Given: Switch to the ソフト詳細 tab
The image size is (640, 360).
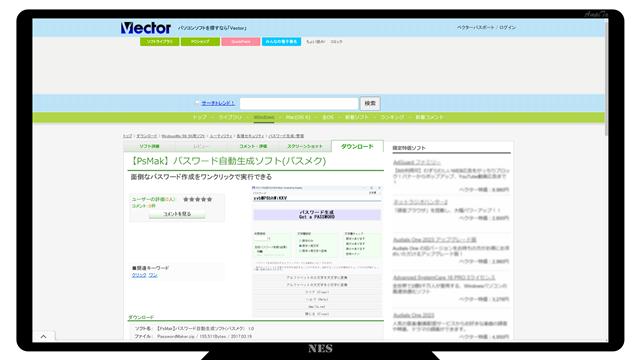Looking at the screenshot, I should point(149,146).
